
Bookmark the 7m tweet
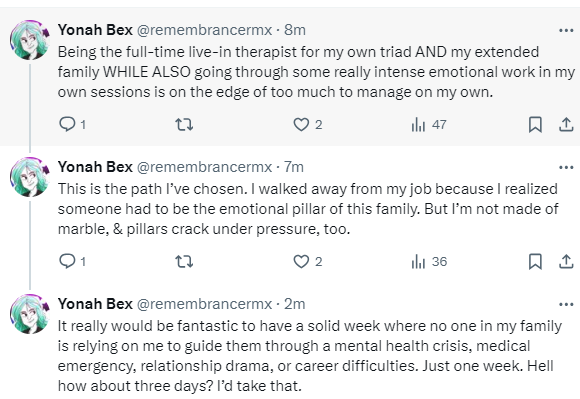click(535, 261)
